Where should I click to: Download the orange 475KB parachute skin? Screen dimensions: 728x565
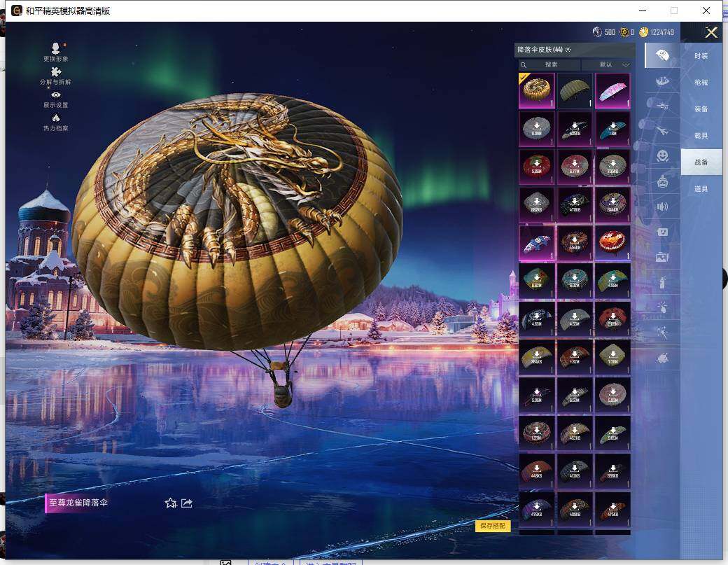pos(612,509)
